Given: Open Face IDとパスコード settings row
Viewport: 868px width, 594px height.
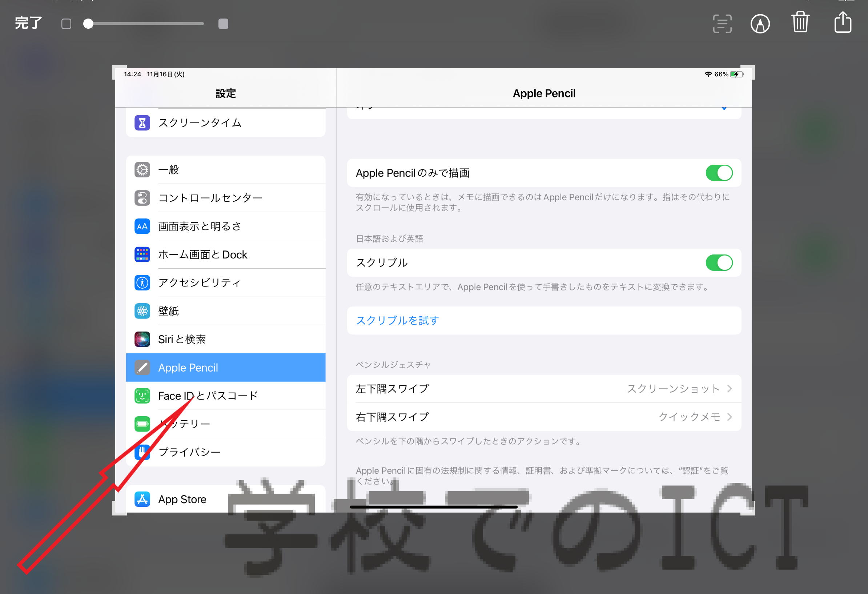Looking at the screenshot, I should coord(226,396).
